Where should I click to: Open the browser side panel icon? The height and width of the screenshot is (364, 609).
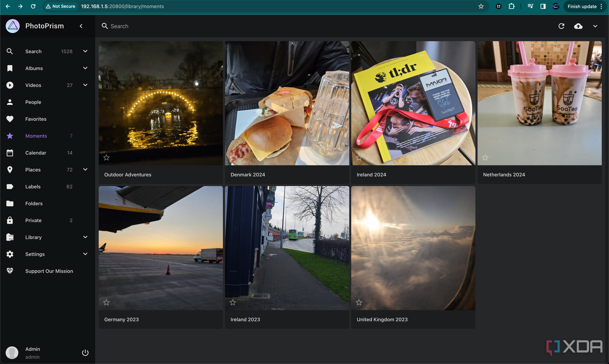(543, 6)
